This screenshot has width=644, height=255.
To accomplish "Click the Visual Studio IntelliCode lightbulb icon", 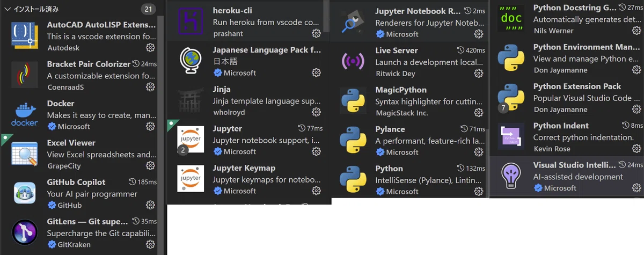I will [510, 176].
